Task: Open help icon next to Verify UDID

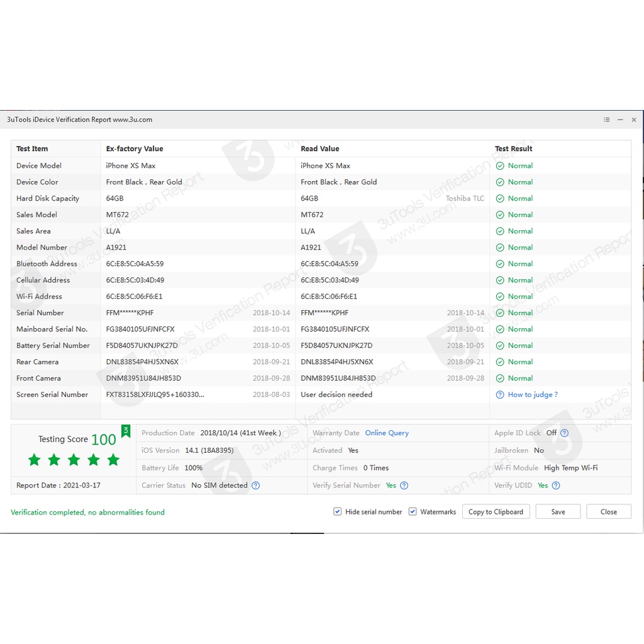Action: [556, 486]
